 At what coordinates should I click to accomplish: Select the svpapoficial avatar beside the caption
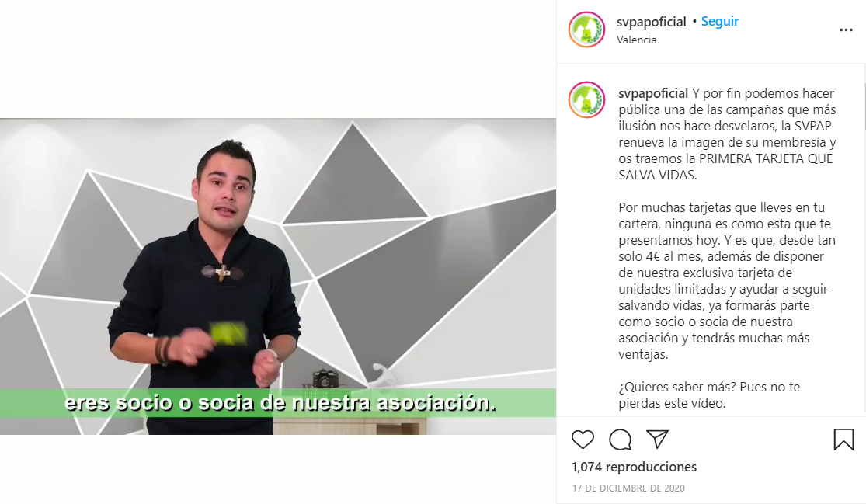click(x=586, y=100)
